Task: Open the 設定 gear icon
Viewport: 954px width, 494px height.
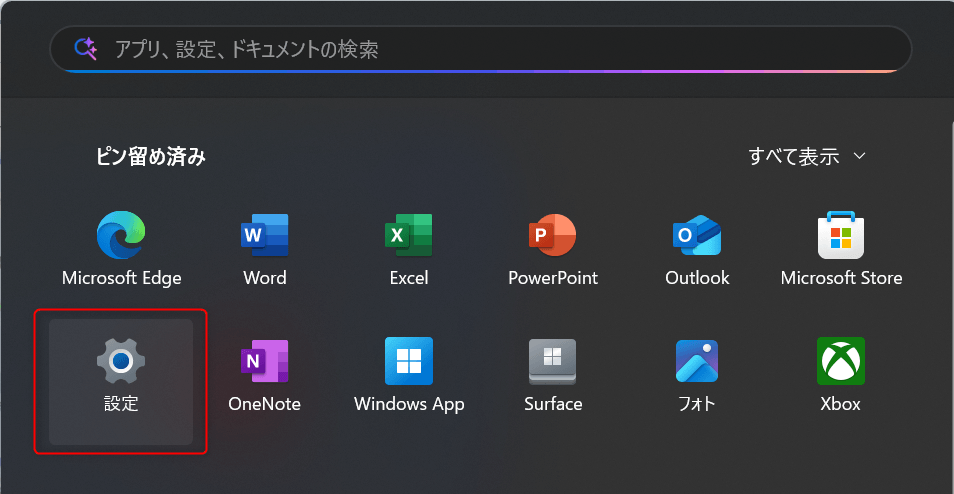Action: click(121, 361)
